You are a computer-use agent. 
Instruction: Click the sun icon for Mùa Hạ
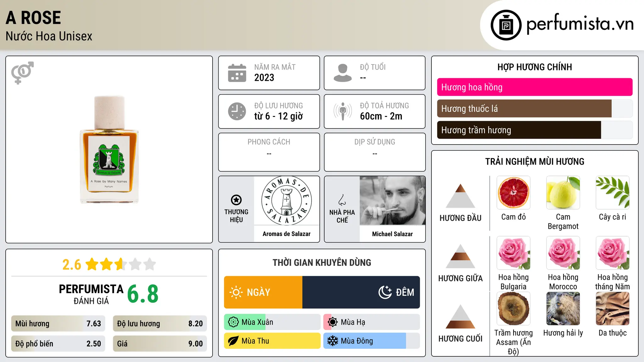click(x=333, y=322)
